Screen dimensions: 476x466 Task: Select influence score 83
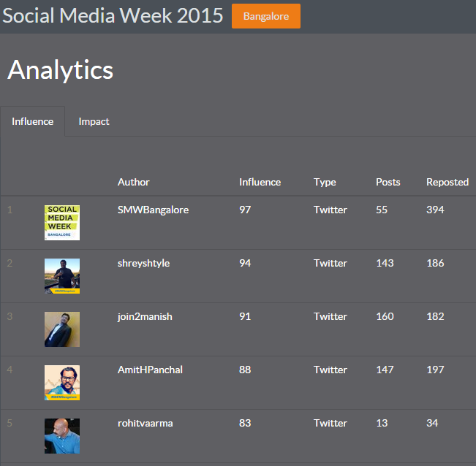tap(245, 423)
